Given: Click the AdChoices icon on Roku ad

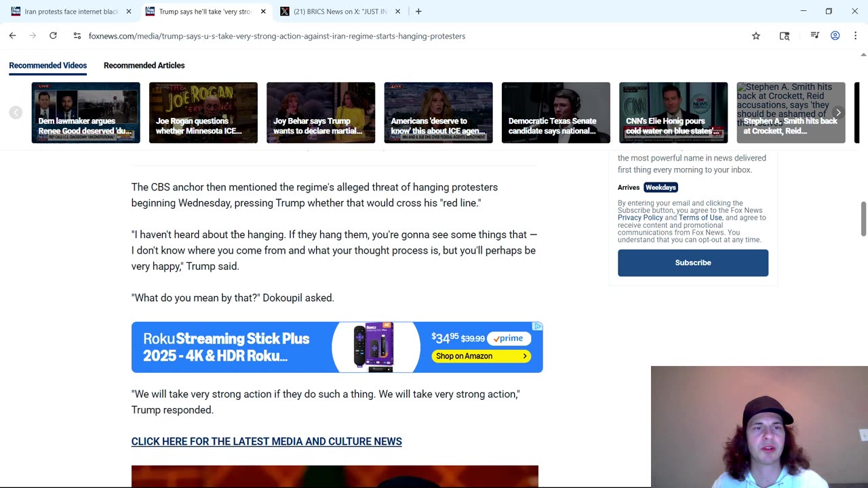Looking at the screenshot, I should click(538, 327).
